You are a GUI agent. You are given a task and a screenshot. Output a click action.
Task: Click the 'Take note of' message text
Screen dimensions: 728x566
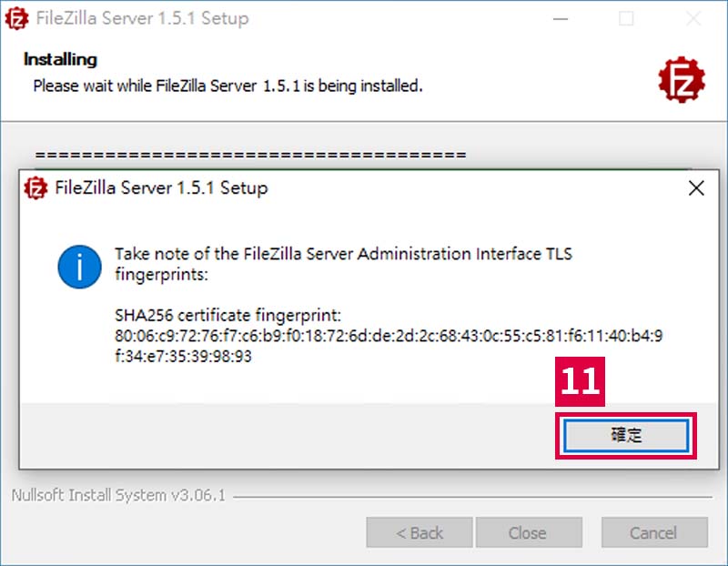tap(344, 264)
